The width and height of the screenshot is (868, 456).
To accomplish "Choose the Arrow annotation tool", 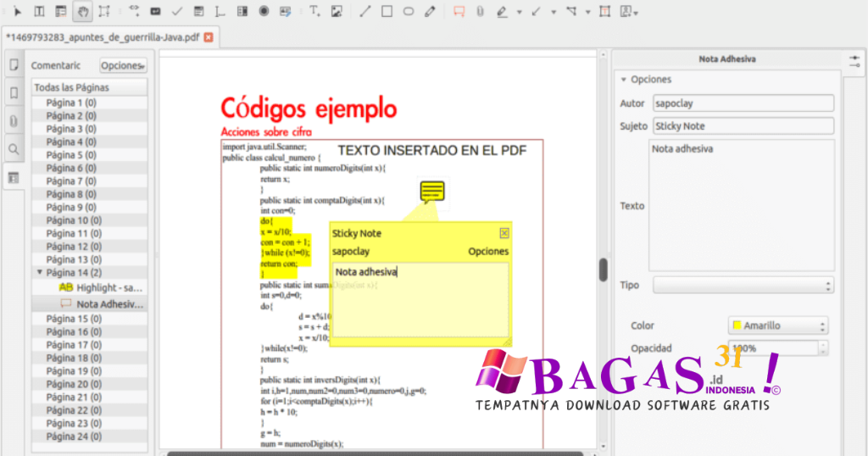I will pos(536,11).
